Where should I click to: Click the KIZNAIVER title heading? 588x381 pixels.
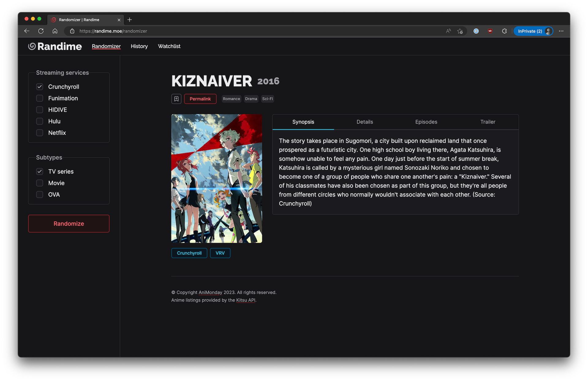212,81
